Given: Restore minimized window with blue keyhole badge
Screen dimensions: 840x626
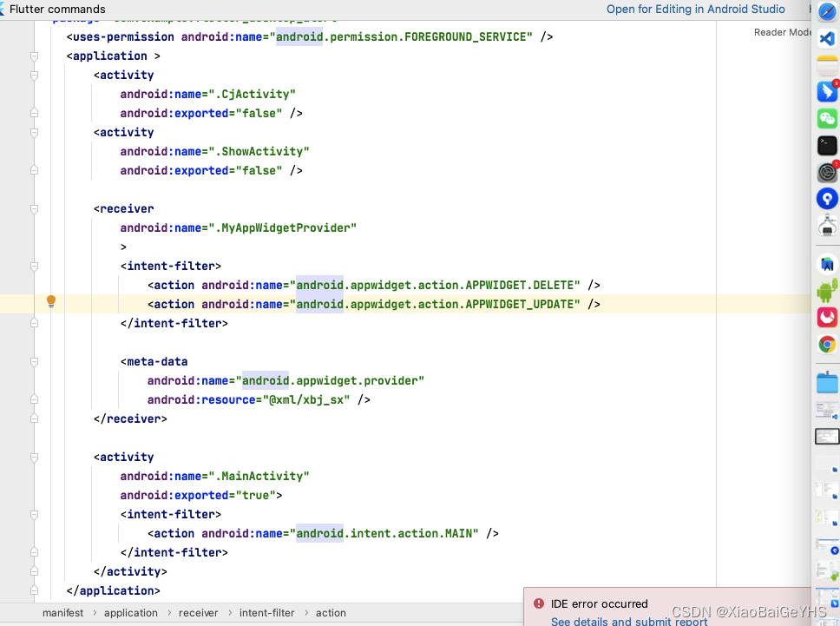Looking at the screenshot, I should coord(827,545).
